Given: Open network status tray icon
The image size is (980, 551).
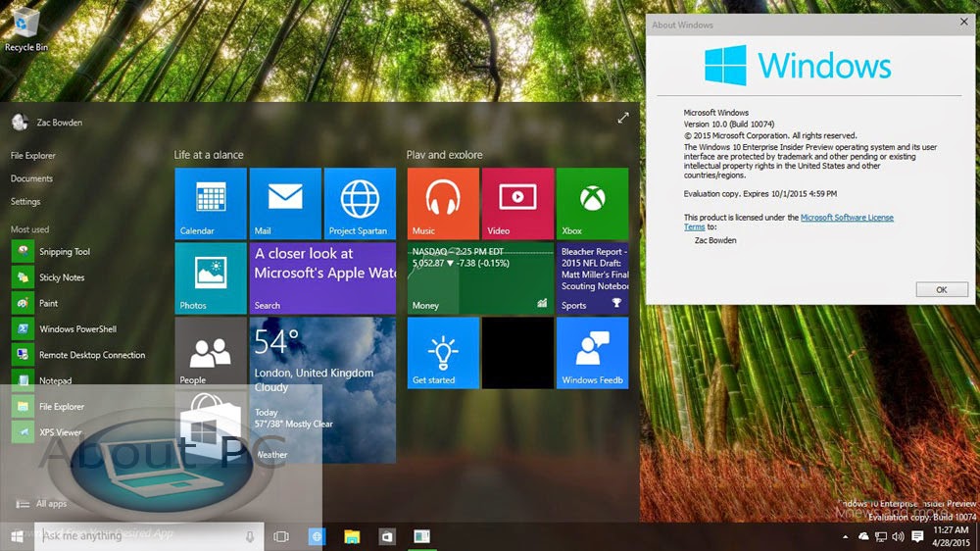Looking at the screenshot, I should point(881,536).
